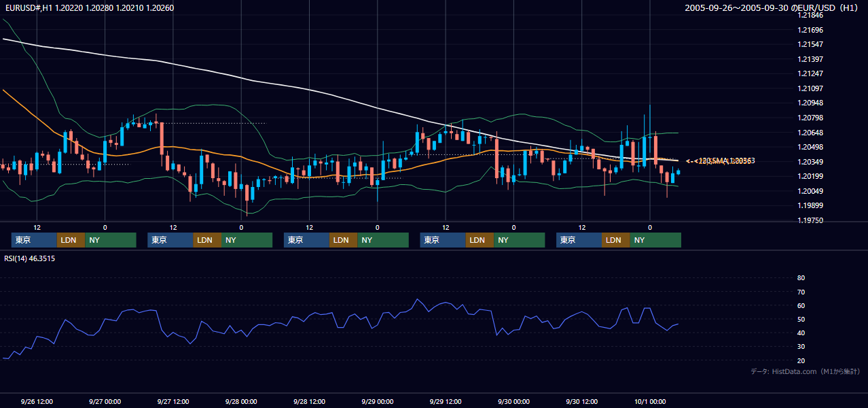Click price axis label 1.21696
This screenshot has width=868, height=408.
coord(810,30)
